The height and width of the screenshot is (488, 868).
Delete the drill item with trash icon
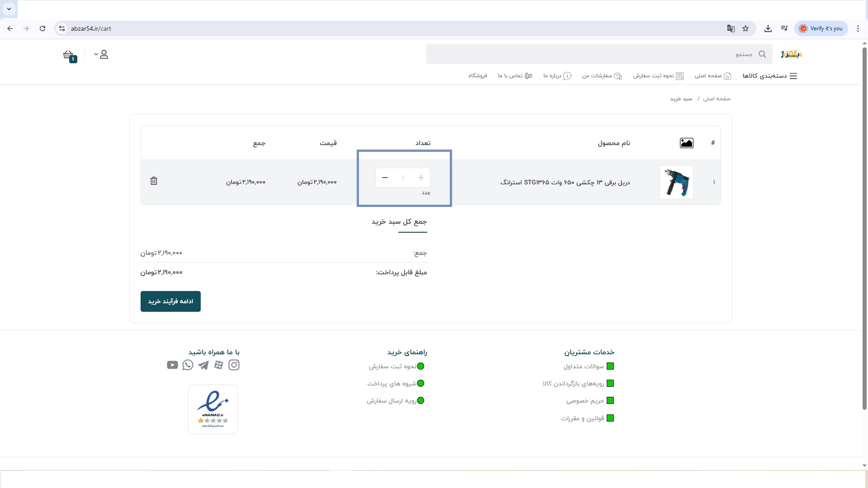[x=154, y=181]
